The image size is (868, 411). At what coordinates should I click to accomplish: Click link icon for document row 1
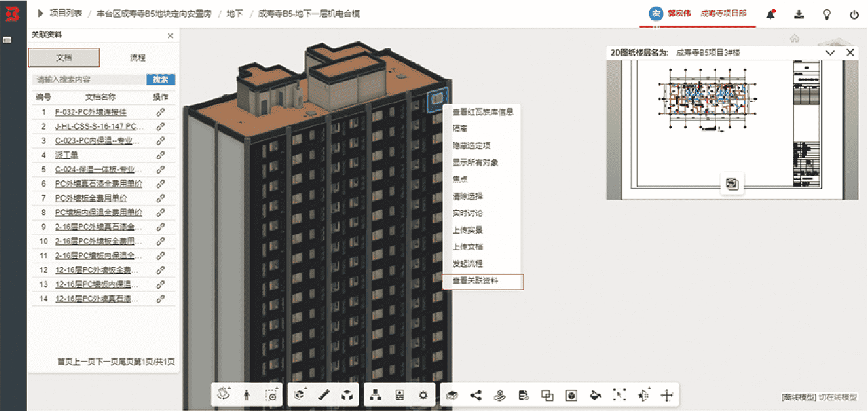[x=160, y=112]
